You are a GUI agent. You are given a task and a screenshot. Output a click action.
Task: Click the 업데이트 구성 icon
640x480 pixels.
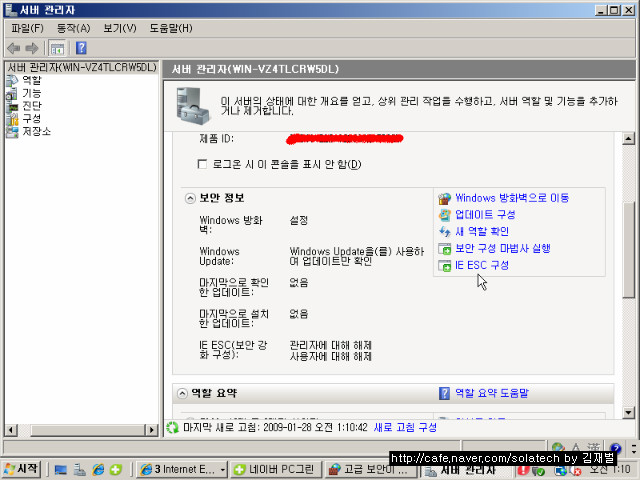pos(444,215)
